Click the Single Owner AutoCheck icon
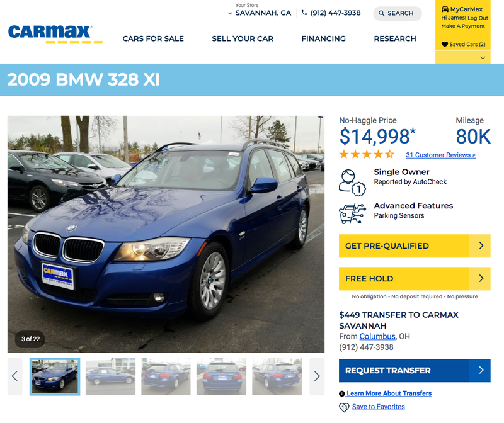The height and width of the screenshot is (423, 504). click(352, 183)
